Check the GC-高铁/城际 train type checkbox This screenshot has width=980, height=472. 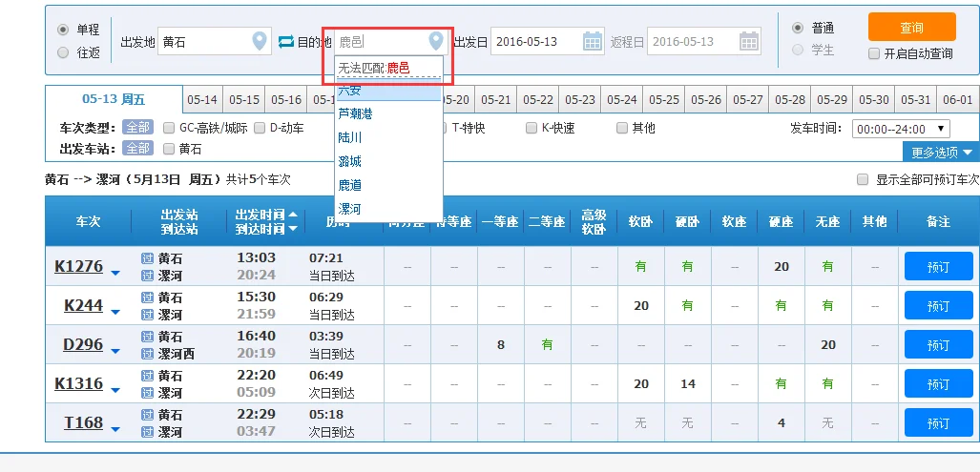coord(169,128)
